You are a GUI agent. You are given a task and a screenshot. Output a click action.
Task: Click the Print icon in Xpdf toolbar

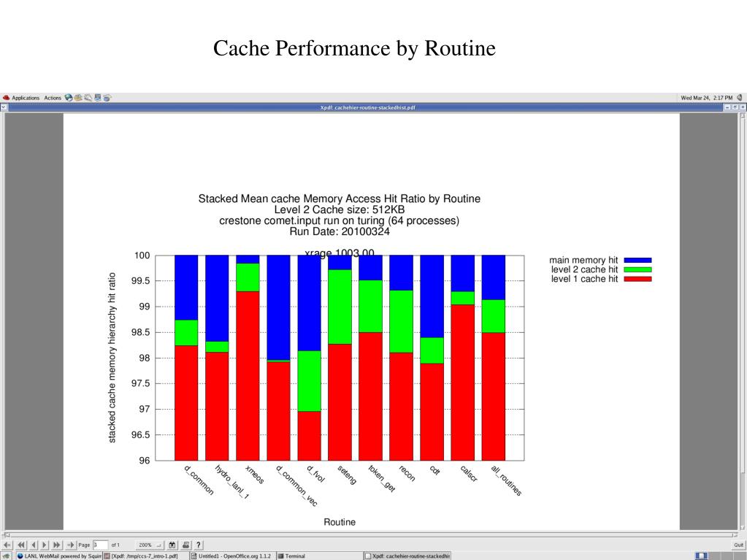[185, 545]
